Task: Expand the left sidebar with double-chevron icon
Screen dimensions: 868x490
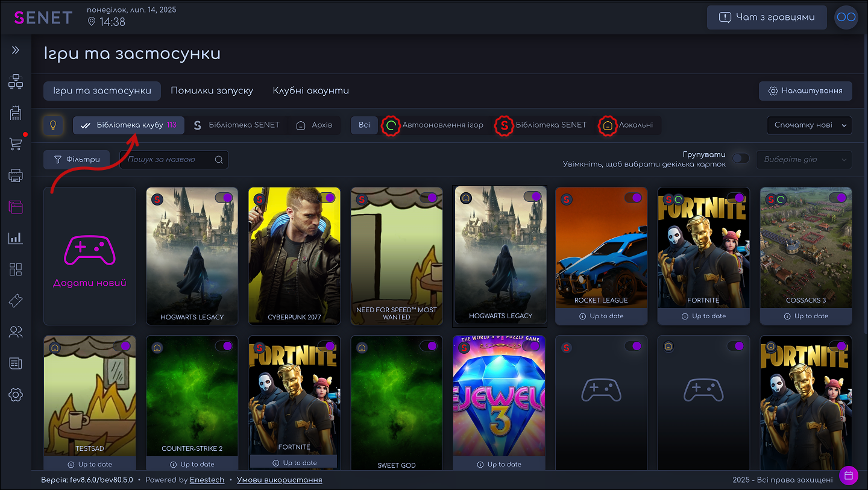Action: (x=16, y=50)
